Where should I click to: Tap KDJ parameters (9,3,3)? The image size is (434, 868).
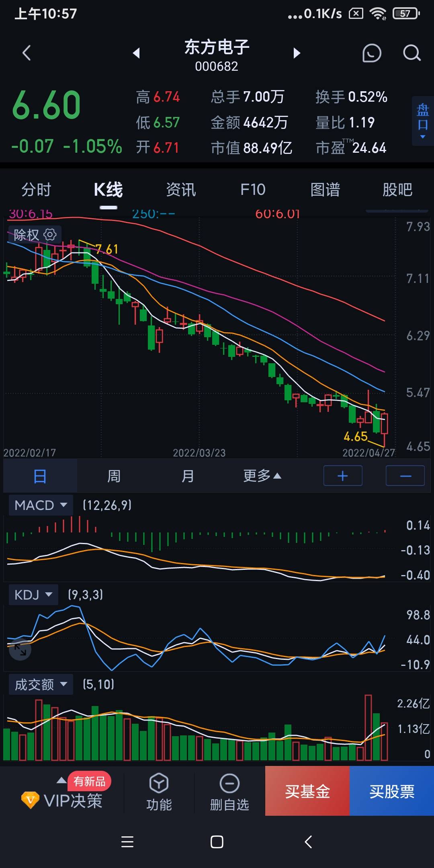click(x=86, y=595)
